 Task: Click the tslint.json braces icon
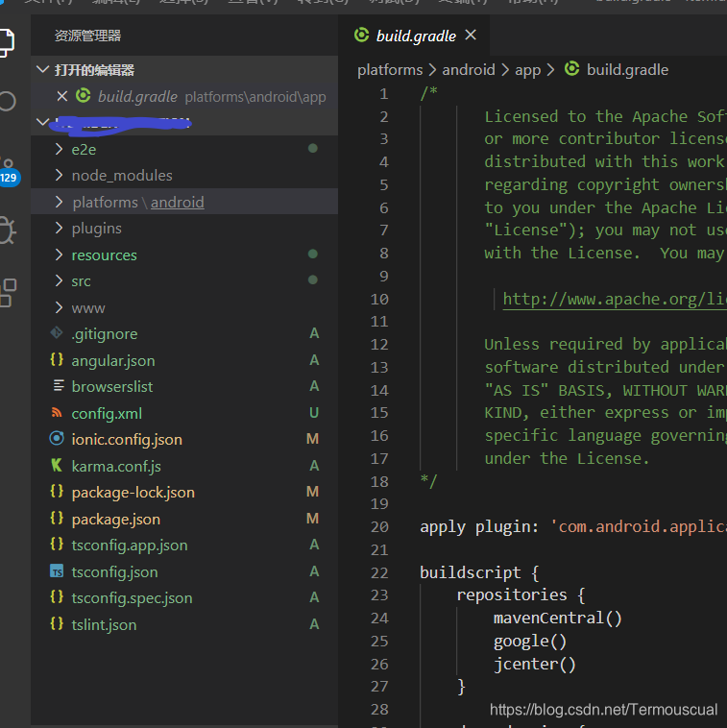click(57, 623)
